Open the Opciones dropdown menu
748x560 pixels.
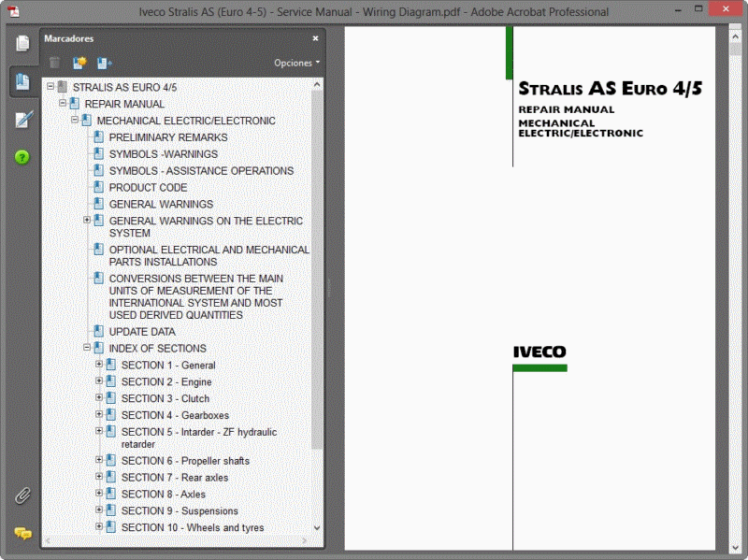pos(296,64)
